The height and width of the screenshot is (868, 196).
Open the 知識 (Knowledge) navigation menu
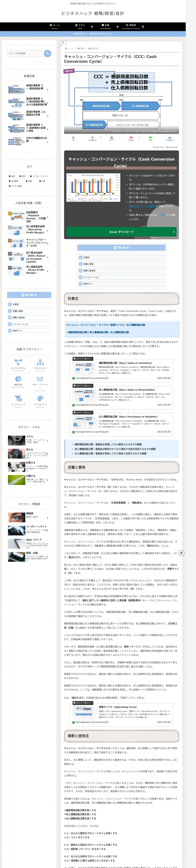click(105, 27)
